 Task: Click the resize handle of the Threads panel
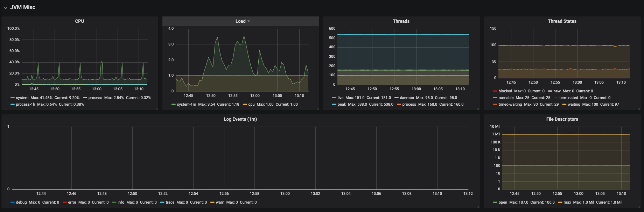(x=478, y=108)
